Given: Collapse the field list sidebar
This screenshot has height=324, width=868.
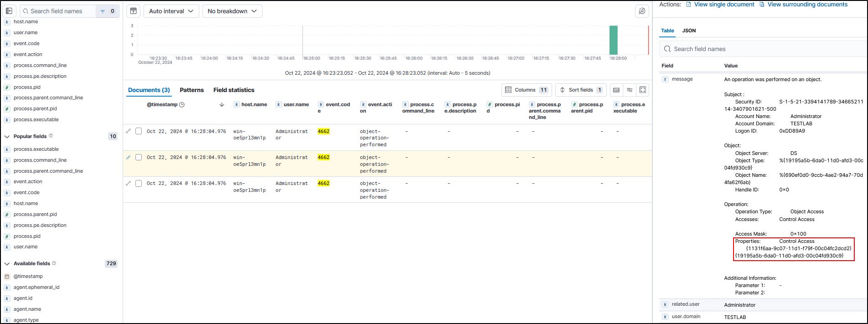Looking at the screenshot, I should [x=9, y=11].
